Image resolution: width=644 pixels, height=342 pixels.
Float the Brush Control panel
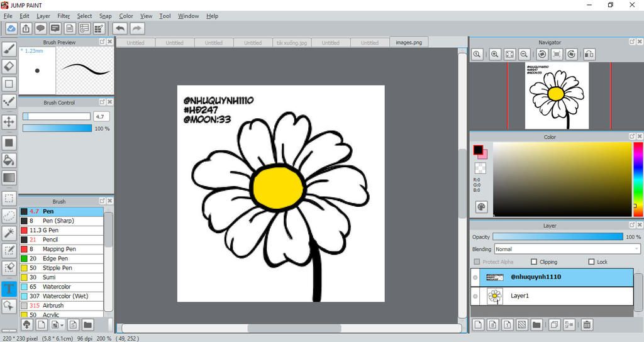click(102, 102)
